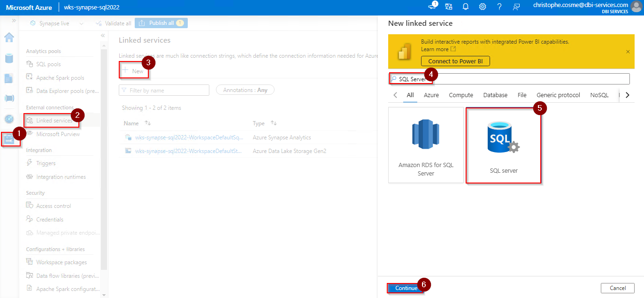Screen dimensions: 644x298
Task: Open the Monitor hub gauge icon
Action: click(9, 119)
